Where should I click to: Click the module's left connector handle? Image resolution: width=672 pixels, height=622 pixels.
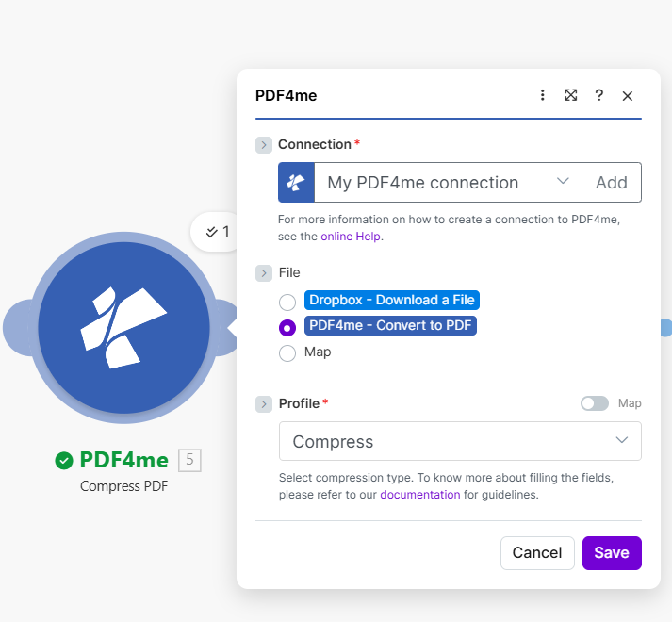pos(16,328)
